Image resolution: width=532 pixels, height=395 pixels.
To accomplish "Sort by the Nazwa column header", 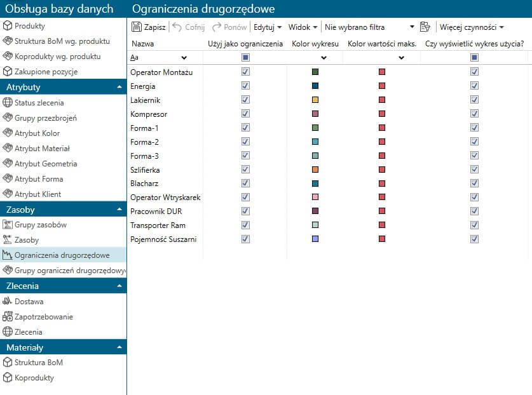I will 143,44.
